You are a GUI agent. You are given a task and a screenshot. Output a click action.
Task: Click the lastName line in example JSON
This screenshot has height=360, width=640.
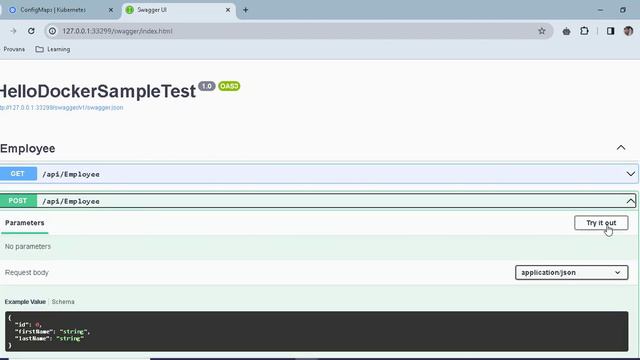click(x=49, y=338)
